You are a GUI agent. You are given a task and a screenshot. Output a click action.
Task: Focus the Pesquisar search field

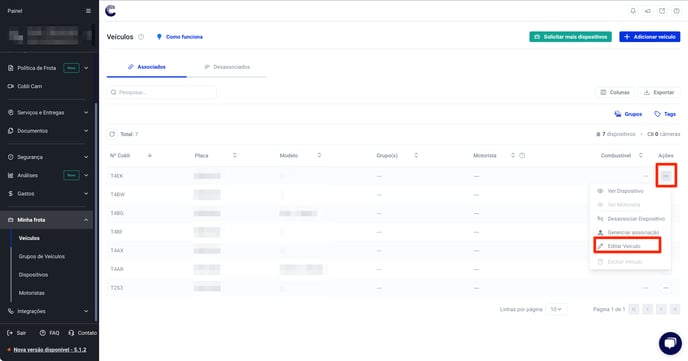pyautogui.click(x=161, y=93)
